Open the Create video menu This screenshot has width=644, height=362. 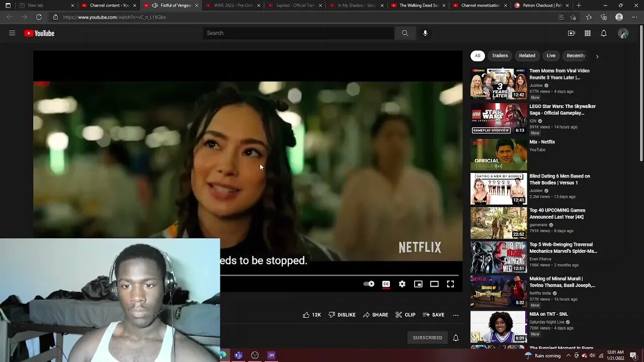(572, 33)
